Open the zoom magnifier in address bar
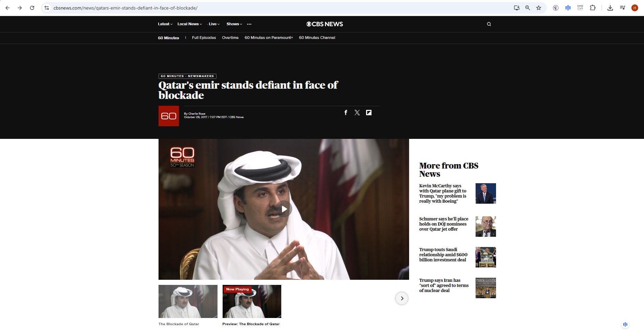644x333 pixels. (528, 8)
